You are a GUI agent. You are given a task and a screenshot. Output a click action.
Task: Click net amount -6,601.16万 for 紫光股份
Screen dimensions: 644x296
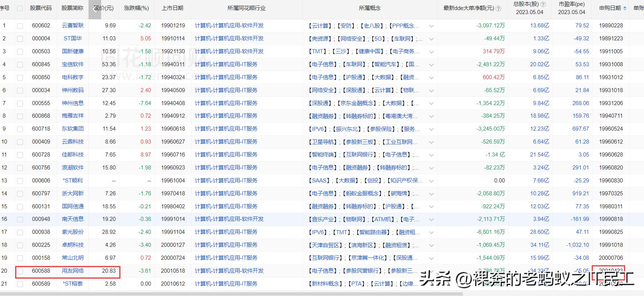pyautogui.click(x=491, y=232)
